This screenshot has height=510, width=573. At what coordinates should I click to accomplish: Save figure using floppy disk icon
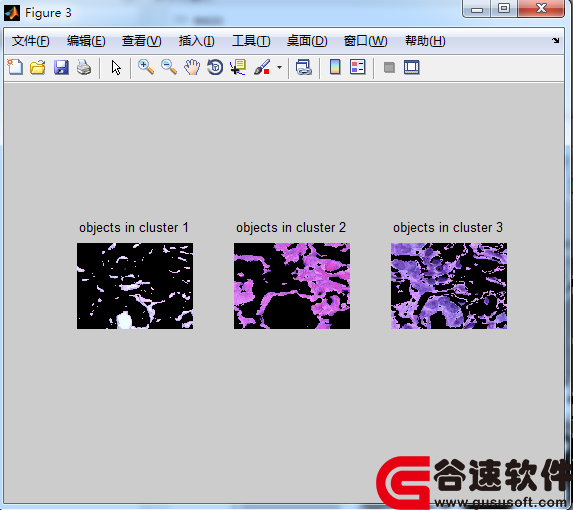pos(61,68)
